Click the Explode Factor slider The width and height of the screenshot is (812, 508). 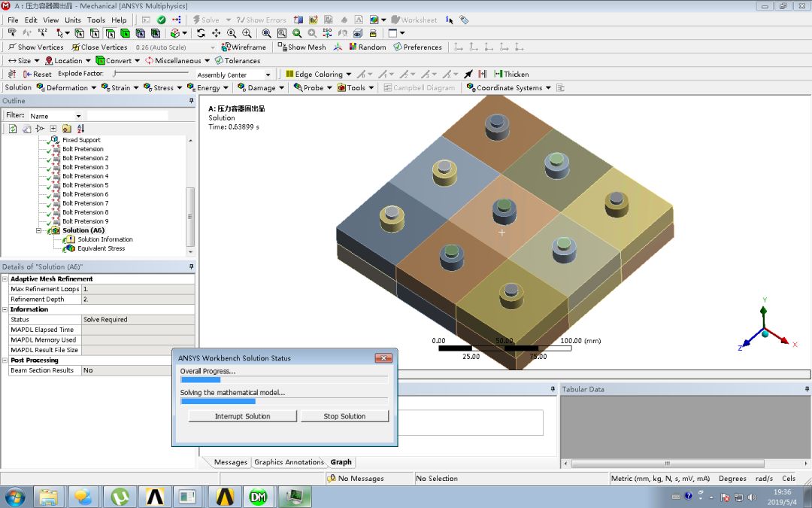point(113,75)
